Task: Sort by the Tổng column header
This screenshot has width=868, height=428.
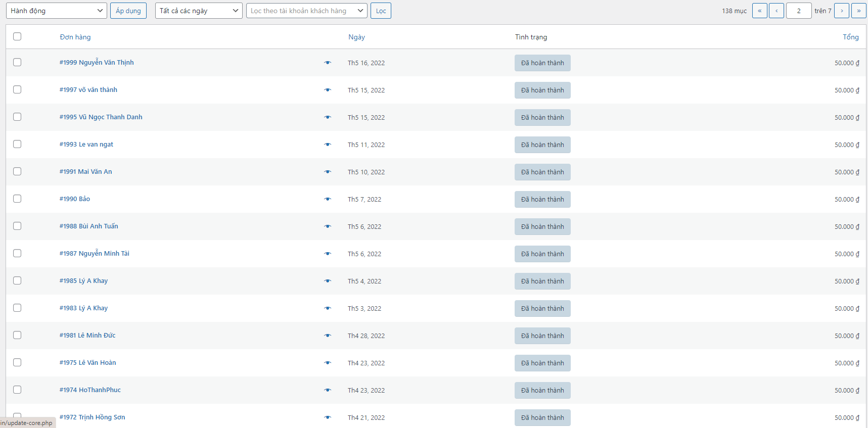Action: point(850,37)
